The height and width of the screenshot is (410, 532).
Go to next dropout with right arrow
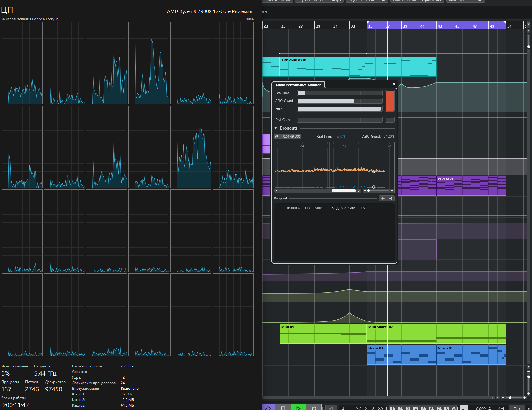point(391,198)
